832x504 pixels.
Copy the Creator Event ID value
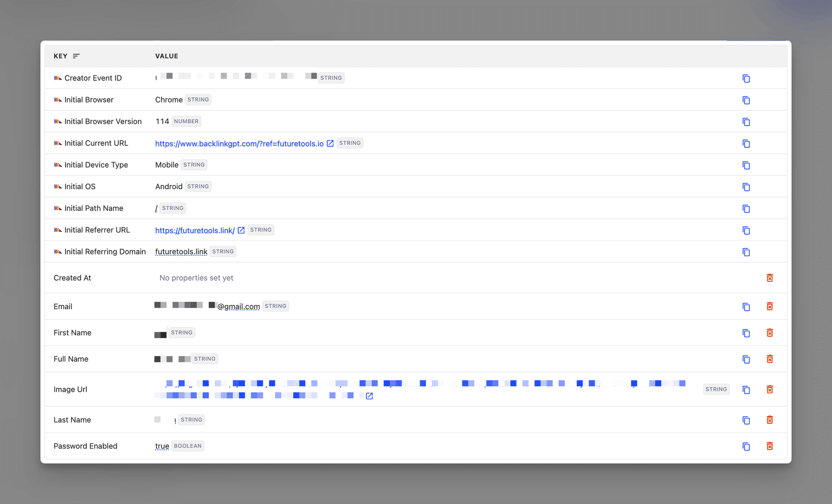pos(746,78)
